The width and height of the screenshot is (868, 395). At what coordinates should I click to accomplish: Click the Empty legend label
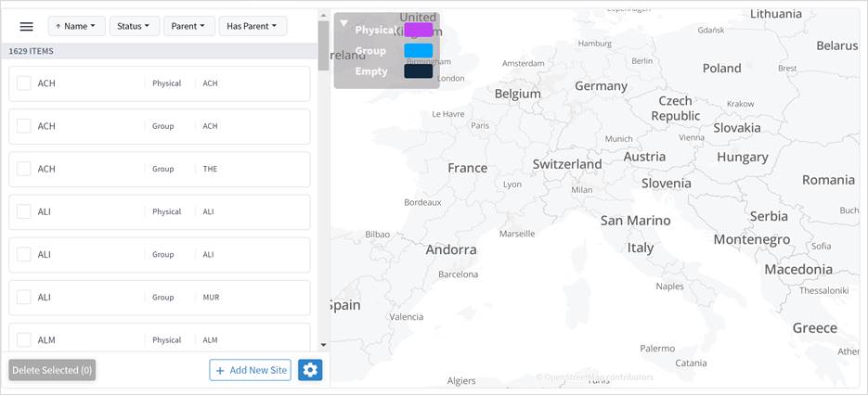tap(371, 71)
